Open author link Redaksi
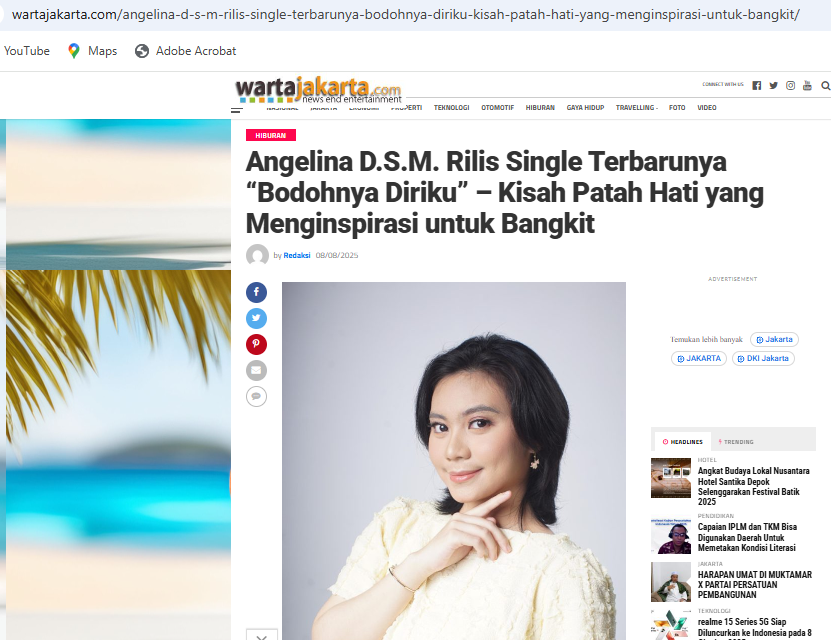The width and height of the screenshot is (831, 640). 297,255
